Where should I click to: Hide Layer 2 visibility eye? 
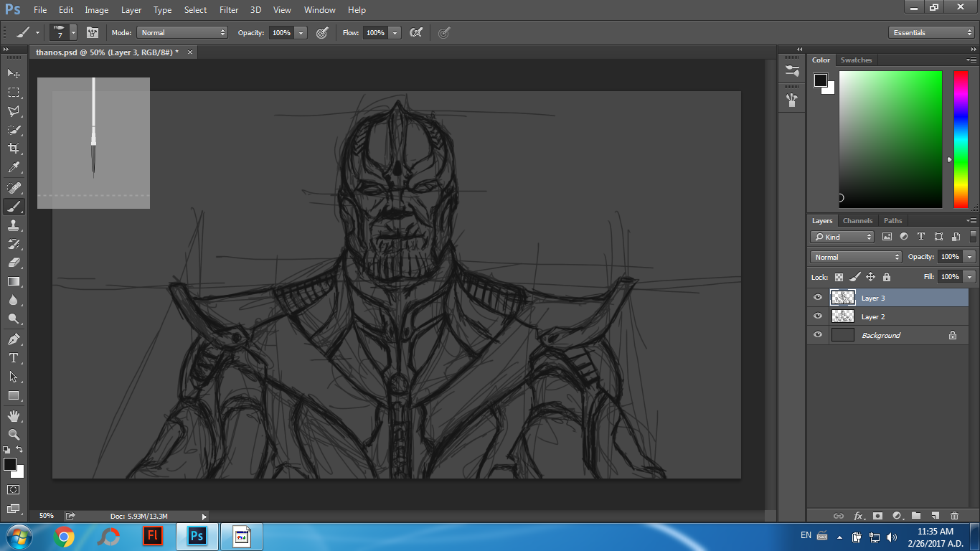coord(818,316)
